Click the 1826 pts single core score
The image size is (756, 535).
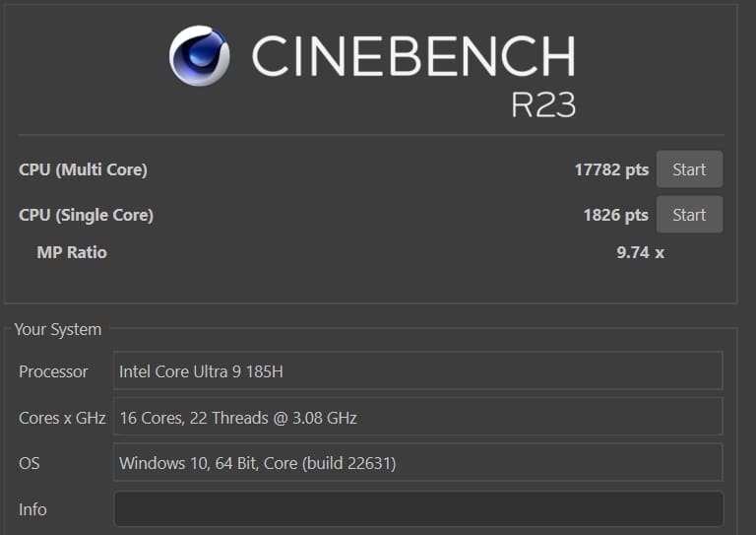click(x=615, y=215)
